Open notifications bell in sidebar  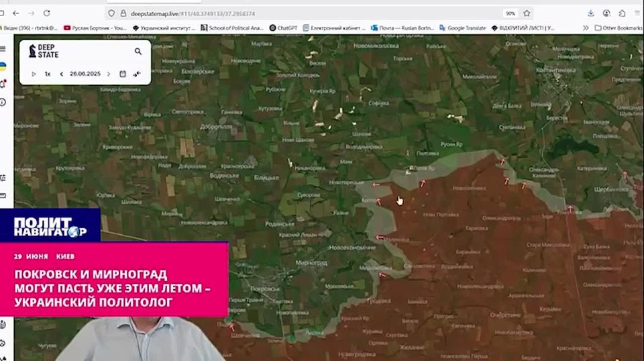tap(3, 84)
